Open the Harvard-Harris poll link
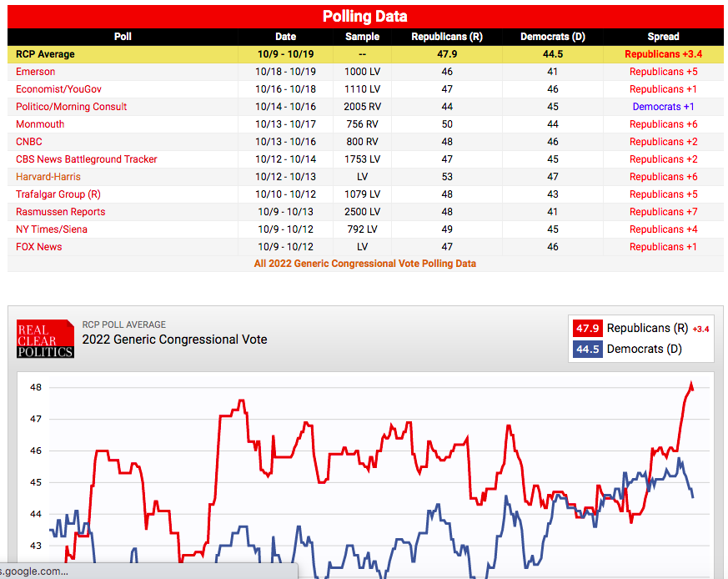 [x=48, y=177]
